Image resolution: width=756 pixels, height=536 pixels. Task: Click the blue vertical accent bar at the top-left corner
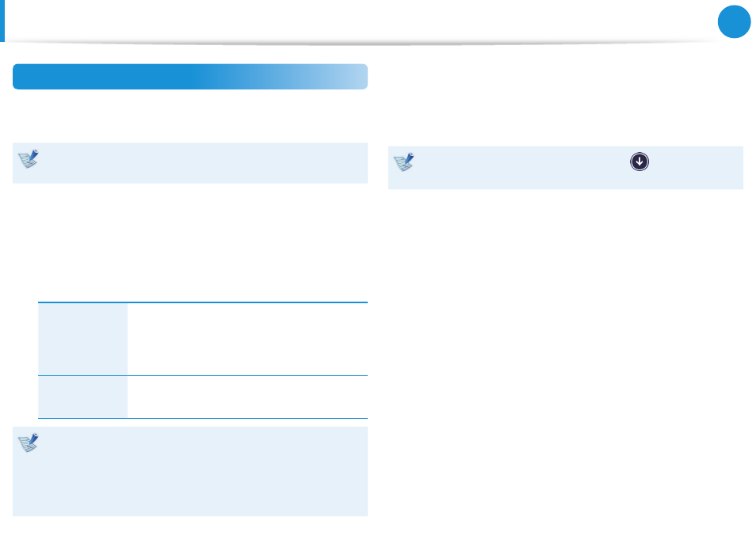tap(2, 21)
